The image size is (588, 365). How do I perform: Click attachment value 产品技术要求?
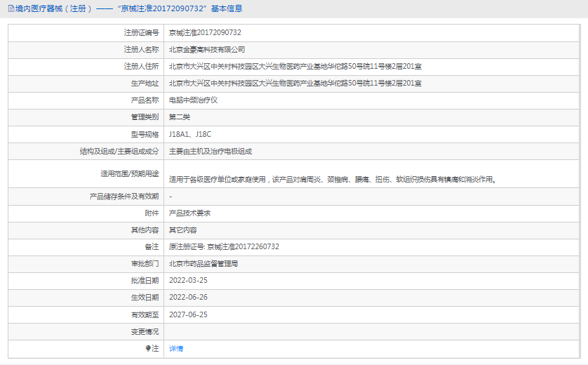(x=189, y=213)
